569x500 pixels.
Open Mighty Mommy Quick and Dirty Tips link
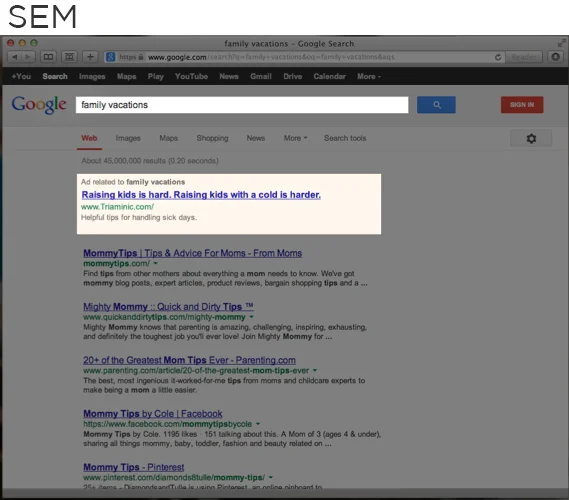click(168, 307)
